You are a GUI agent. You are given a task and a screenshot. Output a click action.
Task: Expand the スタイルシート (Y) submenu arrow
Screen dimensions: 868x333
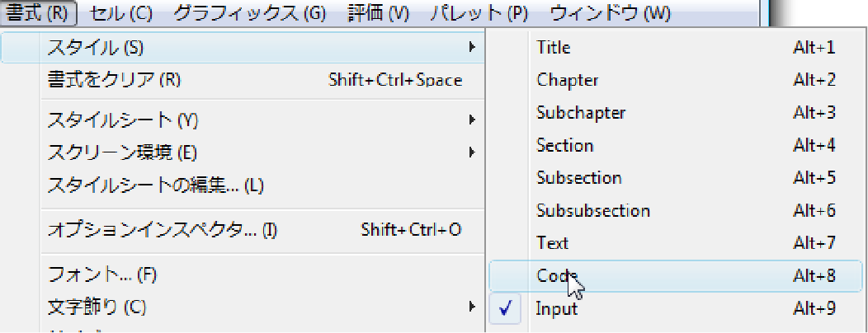click(472, 119)
